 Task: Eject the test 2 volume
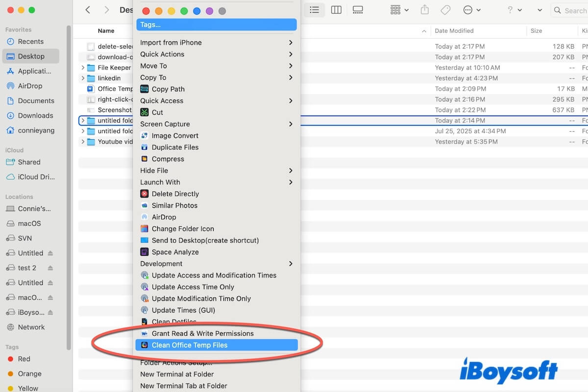click(51, 268)
